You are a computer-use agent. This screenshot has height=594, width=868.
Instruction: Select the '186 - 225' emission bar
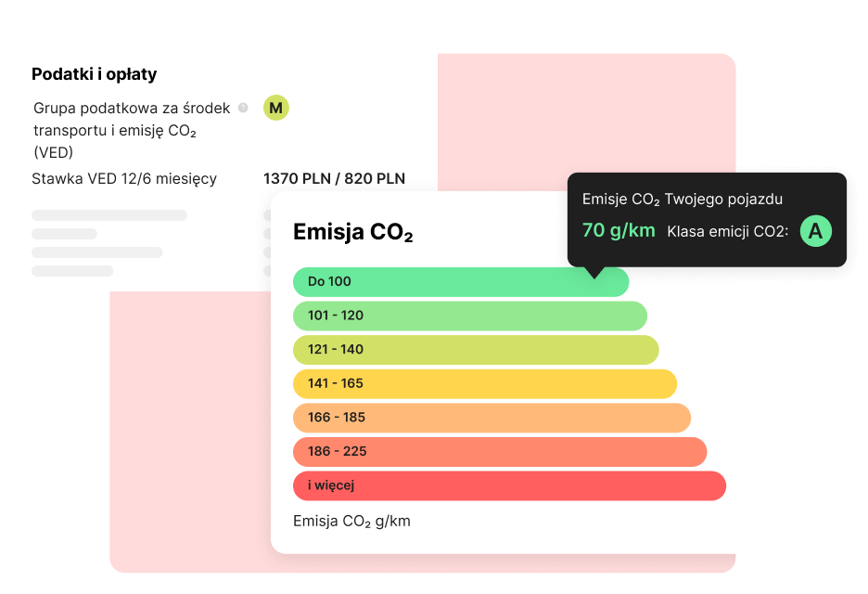coord(499,451)
